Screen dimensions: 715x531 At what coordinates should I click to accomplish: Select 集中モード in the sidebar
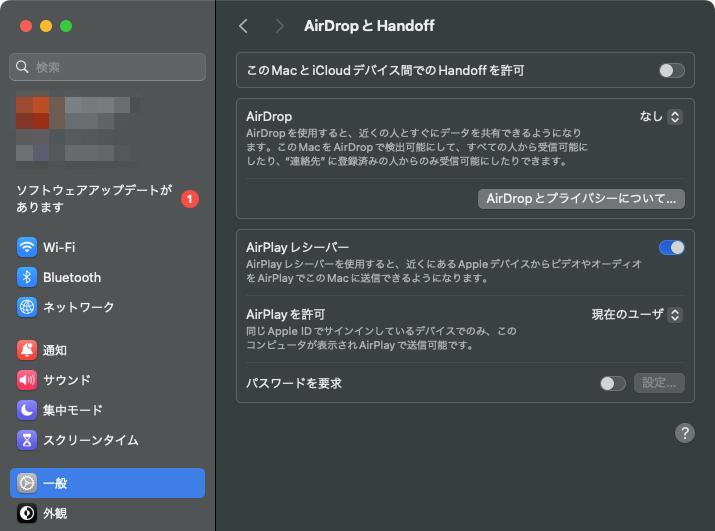click(107, 410)
